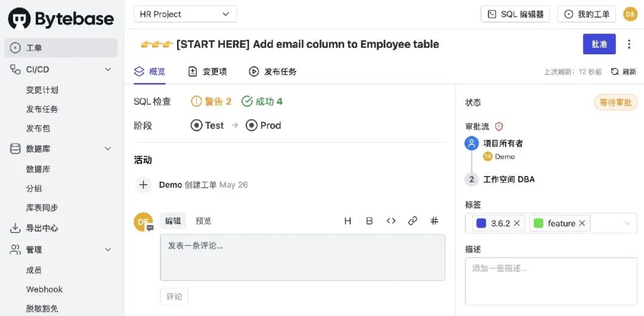
Task: Expand the 标签 labels dropdown arrow
Action: (627, 223)
